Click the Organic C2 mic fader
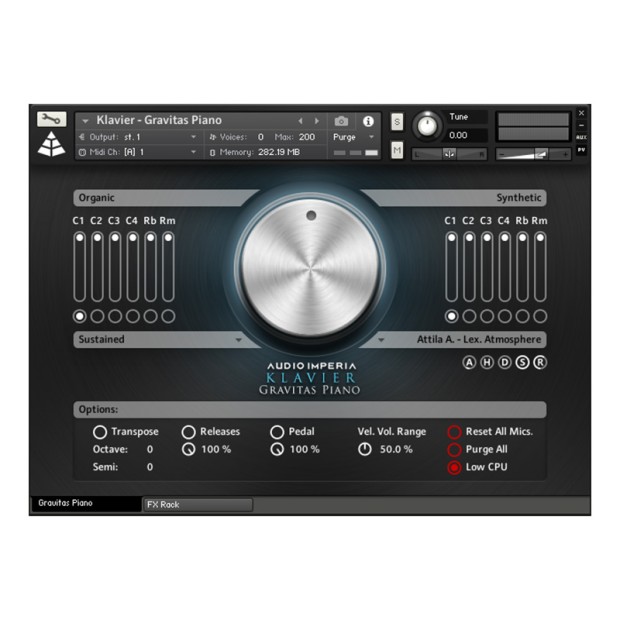620x620 pixels. [97, 267]
